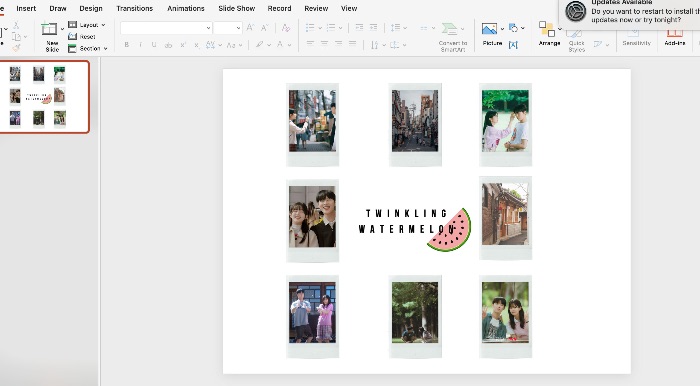Expand the Layout dropdown
The height and width of the screenshot is (386, 700).
[87, 25]
